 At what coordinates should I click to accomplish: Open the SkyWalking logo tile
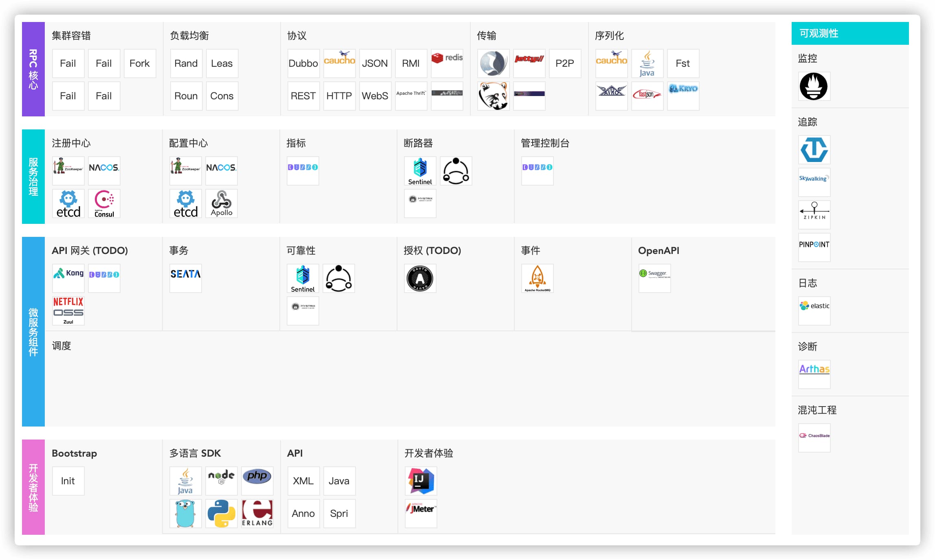pyautogui.click(x=814, y=182)
